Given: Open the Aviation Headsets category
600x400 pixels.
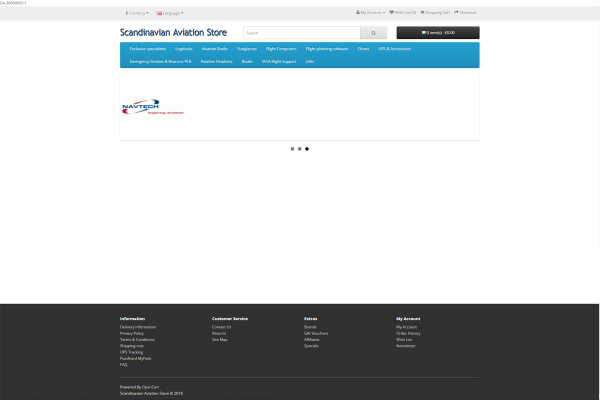Looking at the screenshot, I should 216,61.
